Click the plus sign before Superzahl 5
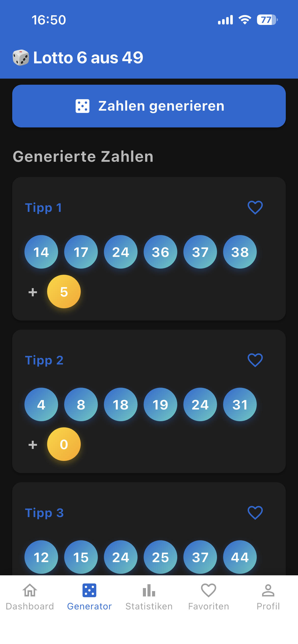Screen dimensions: 298x644 [x=33, y=292]
